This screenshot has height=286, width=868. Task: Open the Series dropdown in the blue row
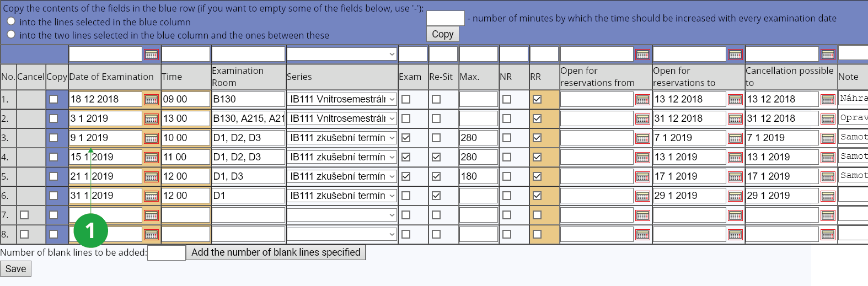click(342, 54)
